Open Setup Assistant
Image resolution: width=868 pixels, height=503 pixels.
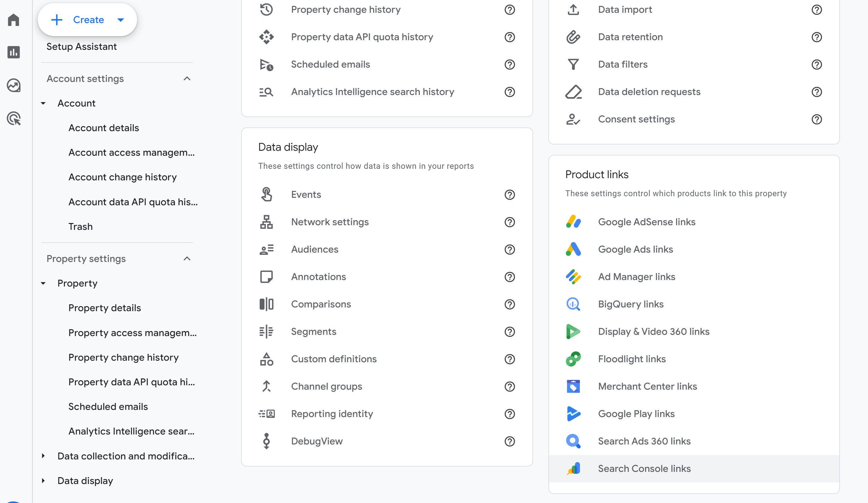(82, 46)
